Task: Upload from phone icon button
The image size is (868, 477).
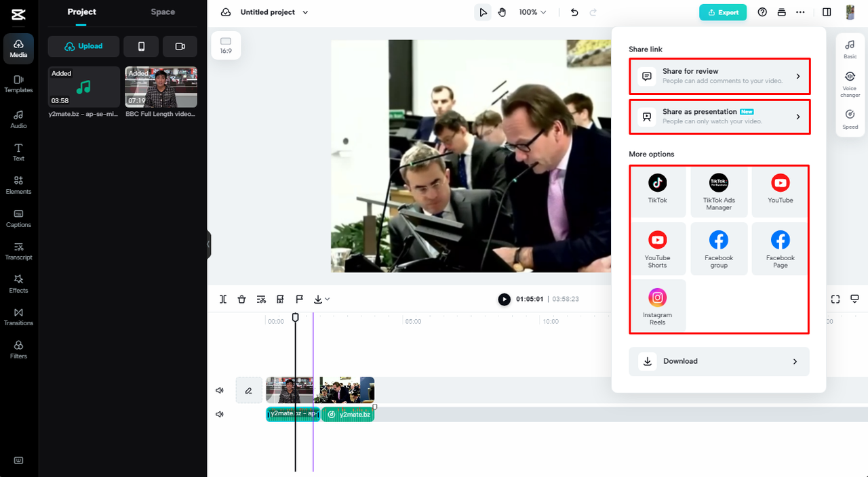Action: [141, 46]
